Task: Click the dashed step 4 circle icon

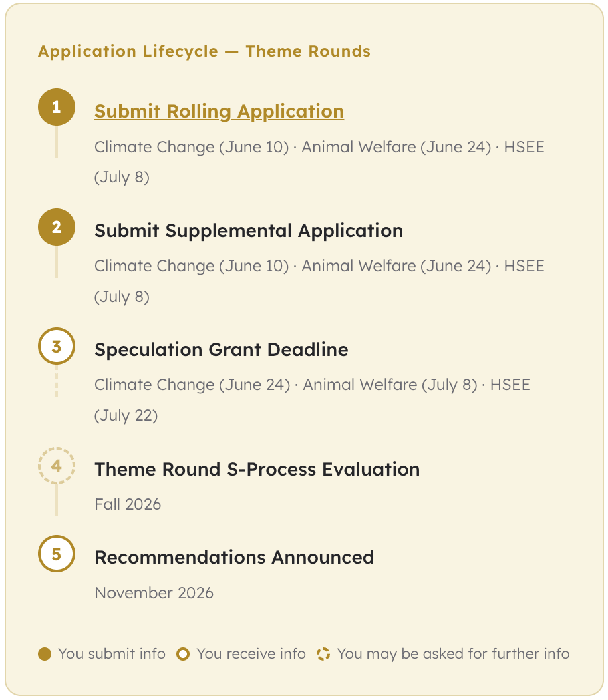Action: (x=57, y=466)
